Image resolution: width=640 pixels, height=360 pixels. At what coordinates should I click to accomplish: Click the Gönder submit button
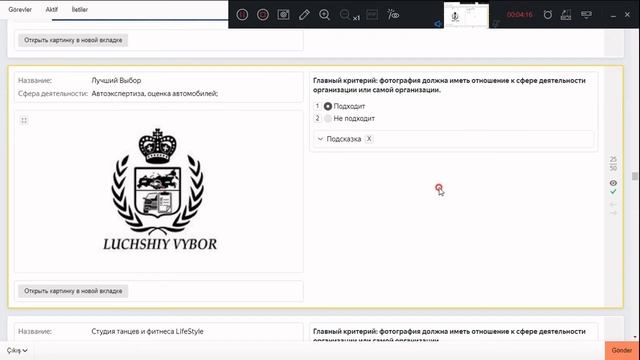pos(622,350)
